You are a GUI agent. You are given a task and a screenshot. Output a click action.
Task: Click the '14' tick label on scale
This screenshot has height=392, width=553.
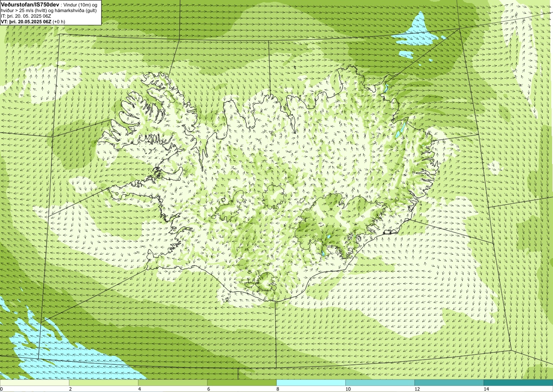click(x=486, y=389)
